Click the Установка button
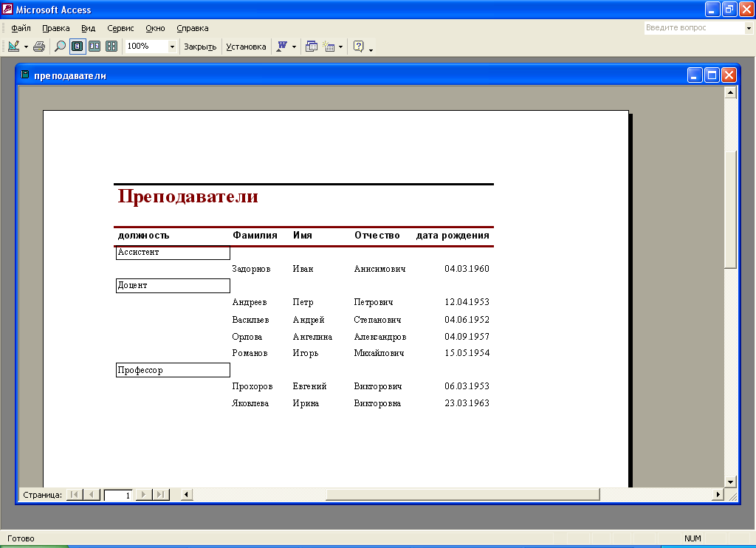 pos(246,47)
